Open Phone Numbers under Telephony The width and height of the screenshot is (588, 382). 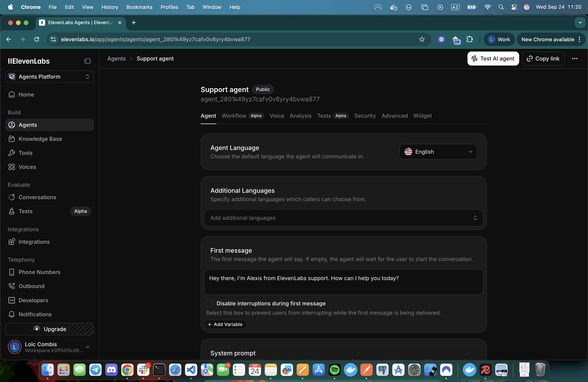click(39, 272)
